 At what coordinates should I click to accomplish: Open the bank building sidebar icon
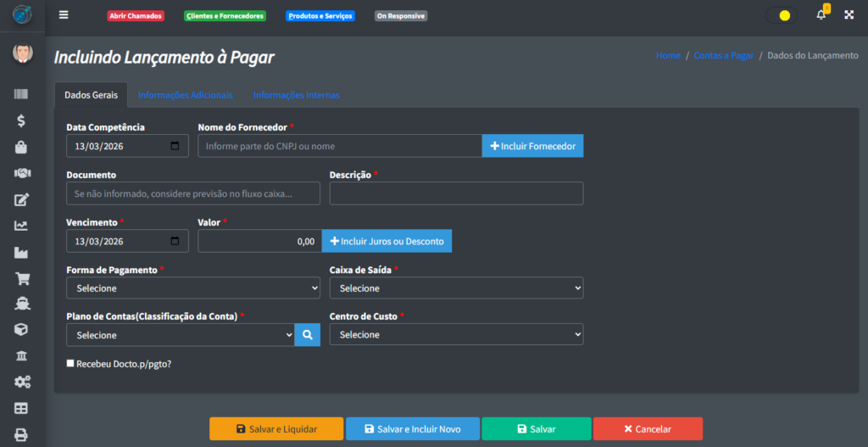tap(21, 355)
